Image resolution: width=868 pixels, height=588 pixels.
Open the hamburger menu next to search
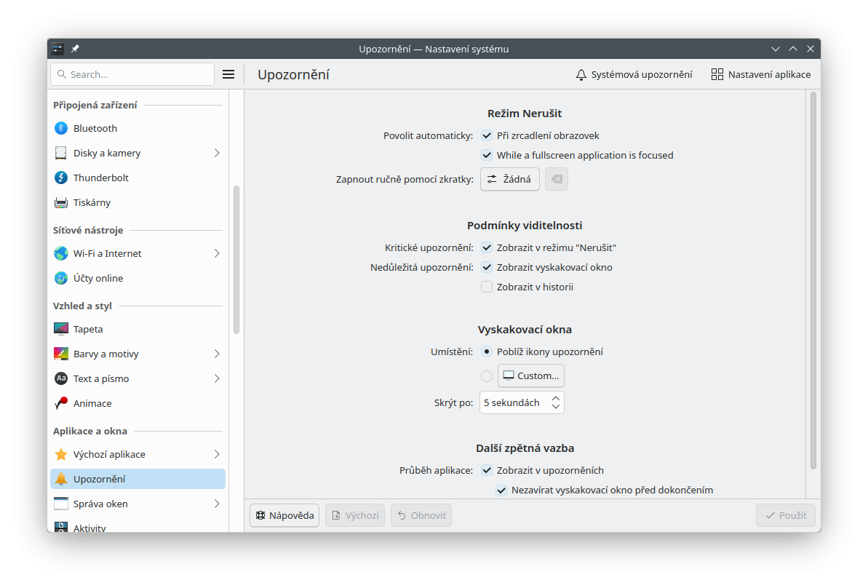point(228,74)
